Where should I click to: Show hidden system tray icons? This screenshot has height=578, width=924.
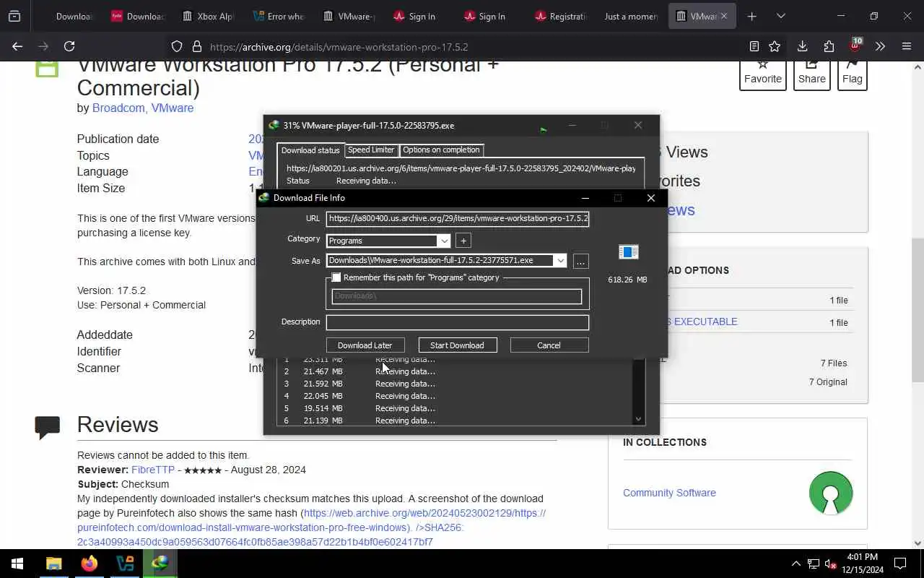point(796,564)
